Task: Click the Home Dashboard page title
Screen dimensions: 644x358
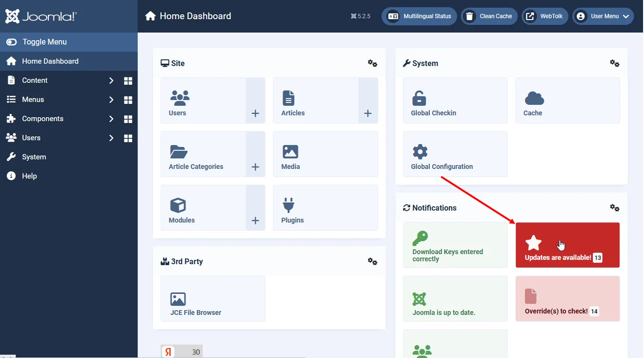Action: (188, 16)
